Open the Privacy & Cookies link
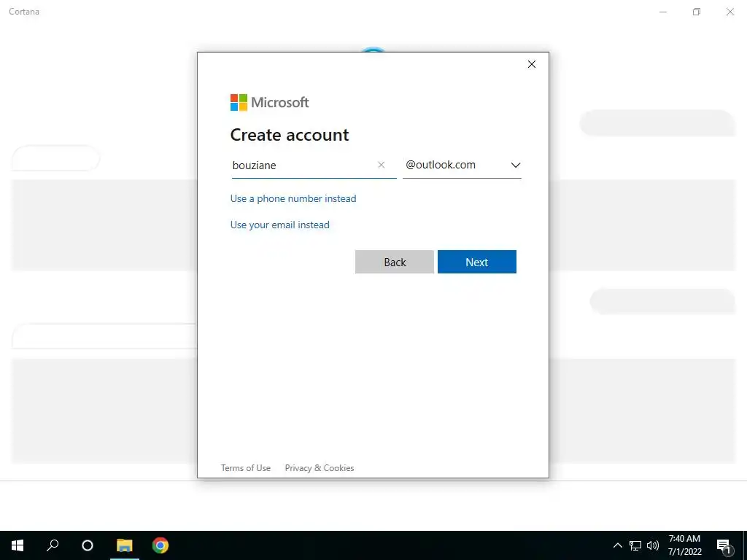The height and width of the screenshot is (560, 747). click(x=320, y=468)
